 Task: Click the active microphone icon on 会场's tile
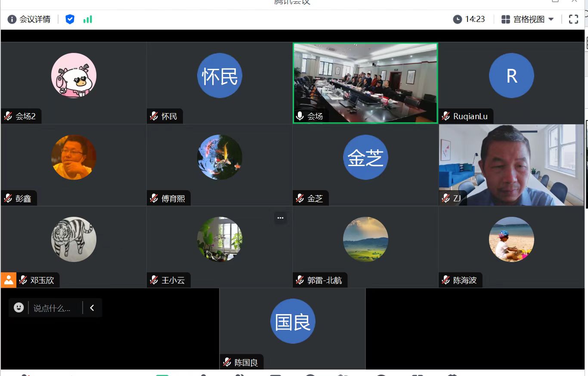(x=300, y=116)
